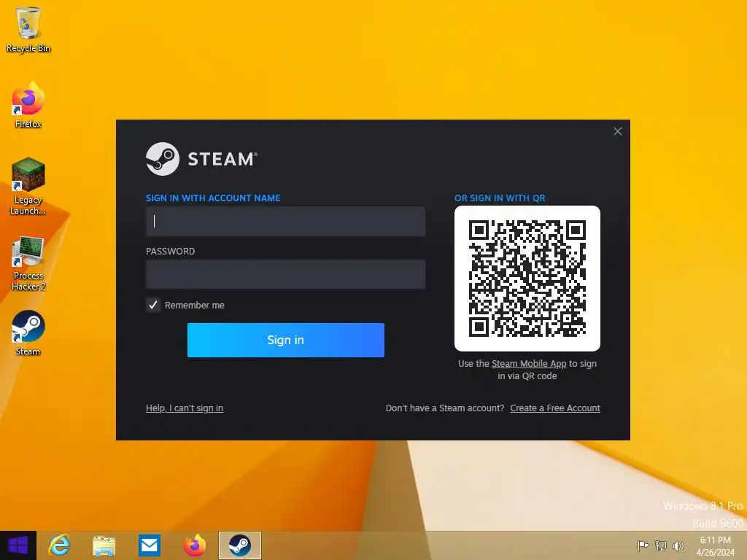Open File Explorer from the taskbar
This screenshot has width=747, height=560.
(x=104, y=545)
